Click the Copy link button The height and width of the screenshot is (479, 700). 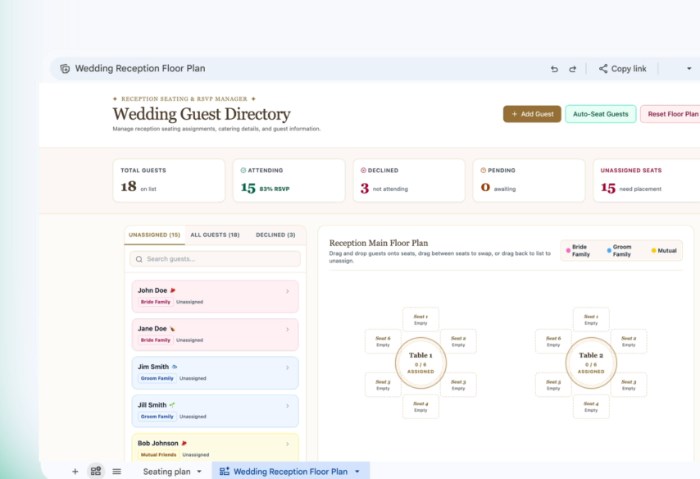pos(622,69)
